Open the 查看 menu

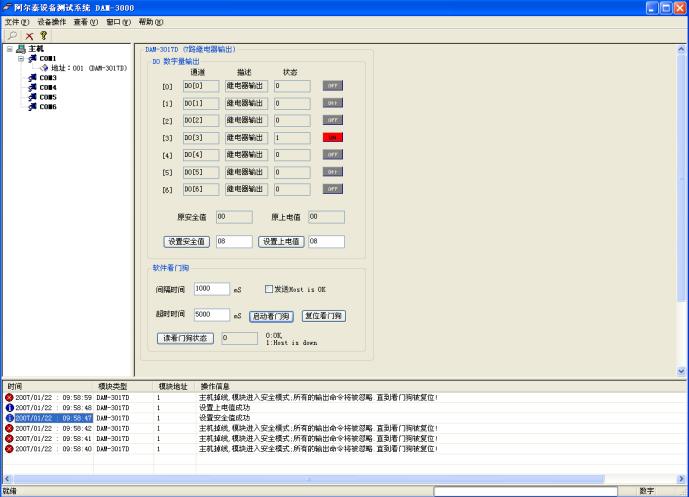coord(86,21)
